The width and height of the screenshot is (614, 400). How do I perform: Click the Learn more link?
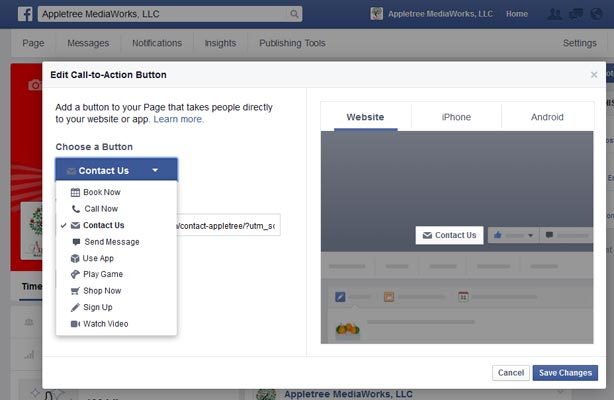179,119
